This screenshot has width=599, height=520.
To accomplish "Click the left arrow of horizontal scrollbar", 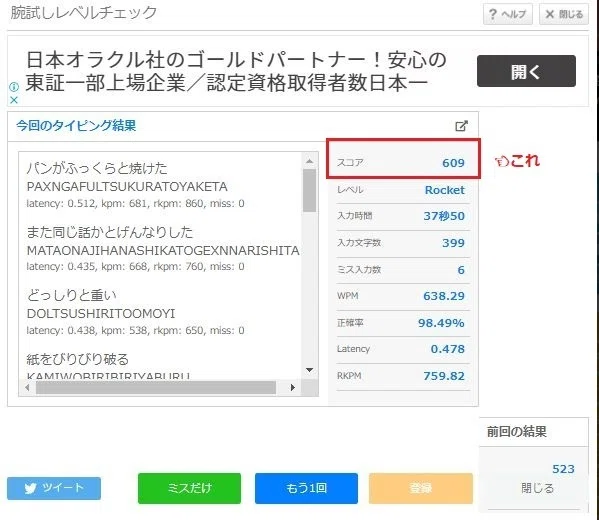I will pyautogui.click(x=27, y=387).
